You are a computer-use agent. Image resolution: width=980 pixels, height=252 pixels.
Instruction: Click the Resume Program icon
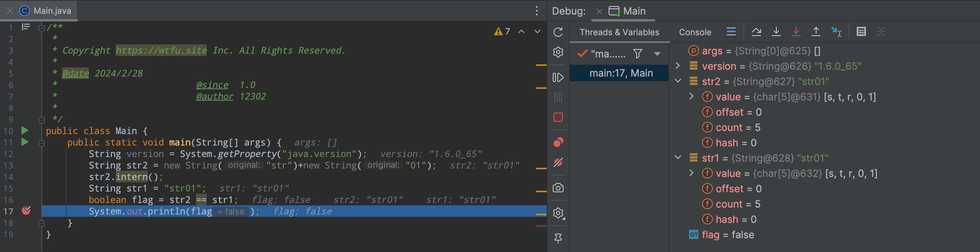pos(558,77)
